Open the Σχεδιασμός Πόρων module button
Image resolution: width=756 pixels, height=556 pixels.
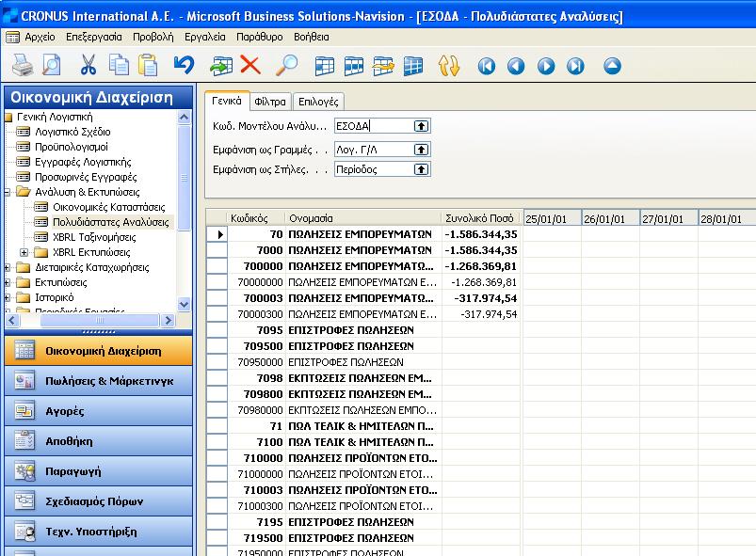98,501
